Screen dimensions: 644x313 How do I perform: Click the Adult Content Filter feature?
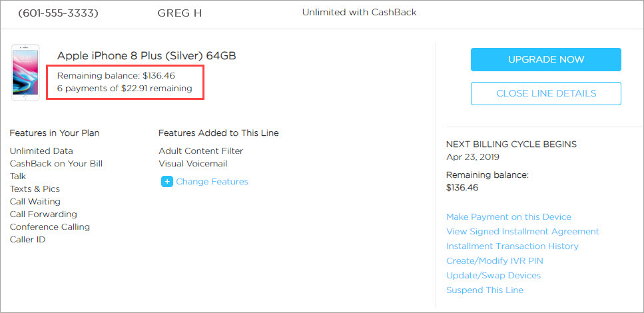(x=200, y=151)
